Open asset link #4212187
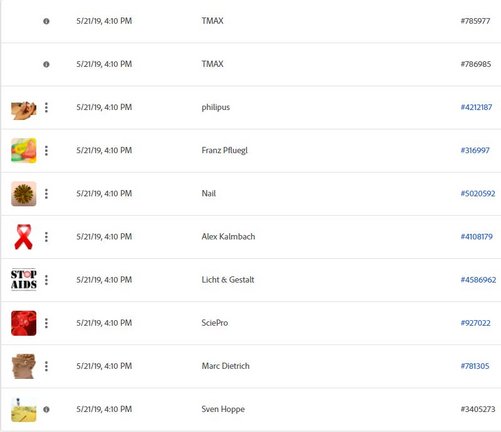This screenshot has height=432, width=501. [476, 107]
